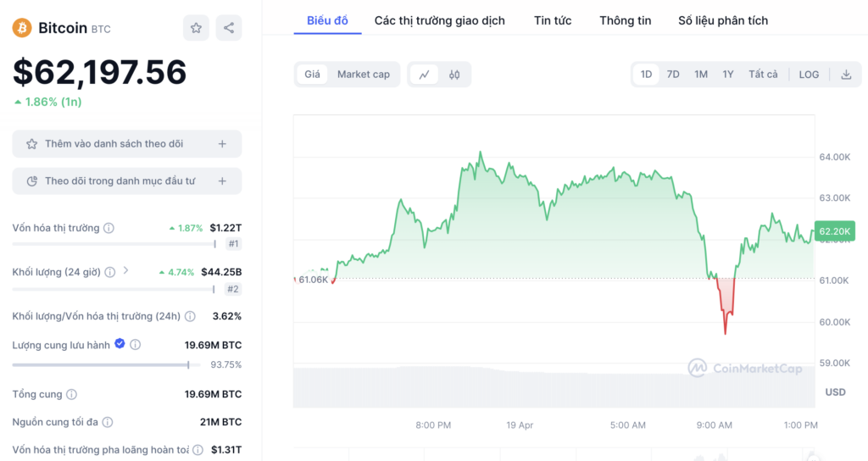Click the USD currency label on chart
Viewport: 868px width, 461px height.
(835, 392)
